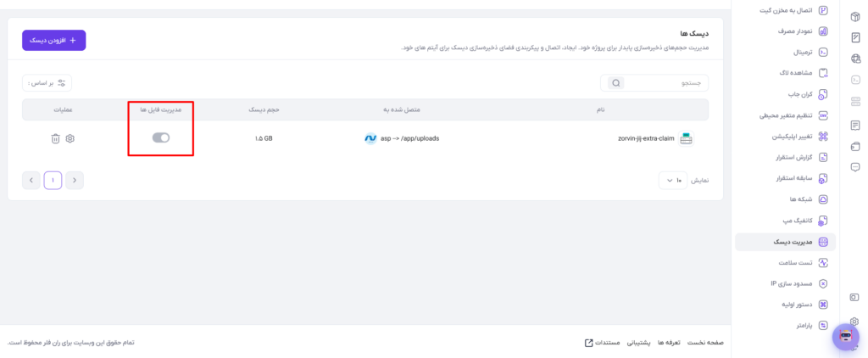Click the previous page pagination arrow
Viewport: 868px width, 358px height.
coord(75,181)
